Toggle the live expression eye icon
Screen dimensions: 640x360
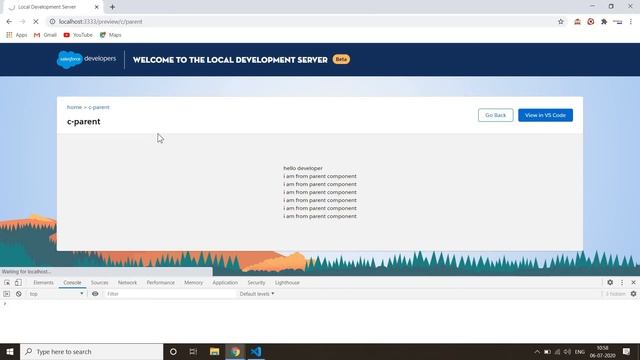[x=95, y=294]
